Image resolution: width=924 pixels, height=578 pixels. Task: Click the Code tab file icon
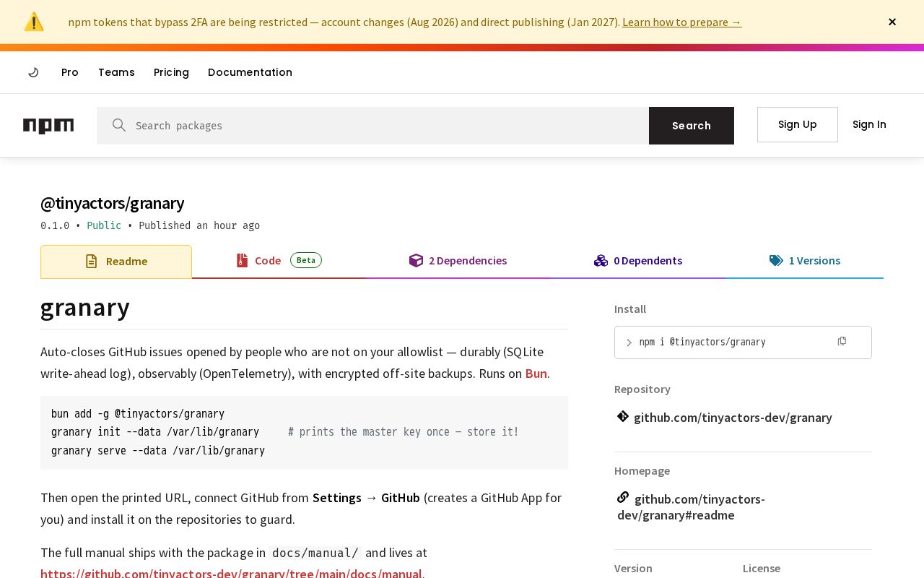click(x=242, y=260)
